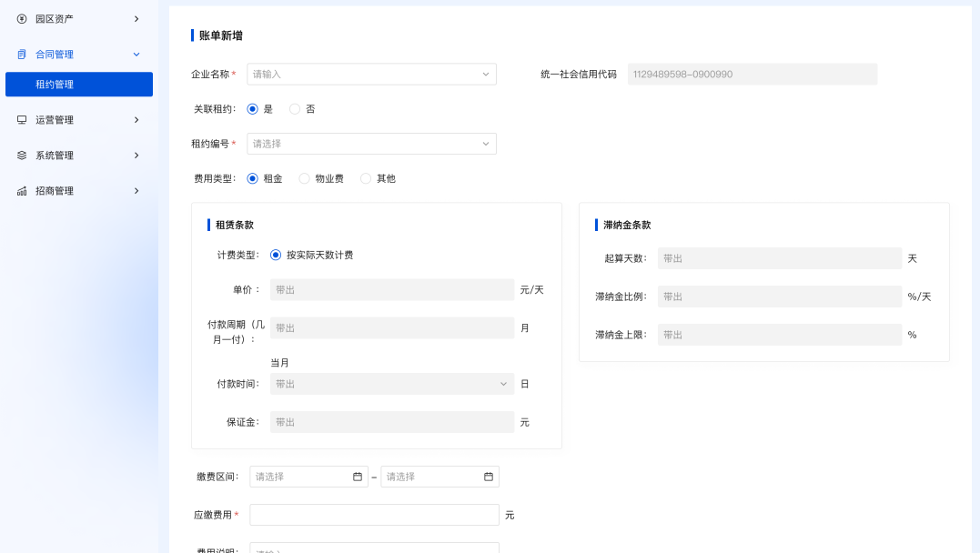Click the 招商管理 chart icon
The image size is (980, 553).
click(x=22, y=191)
